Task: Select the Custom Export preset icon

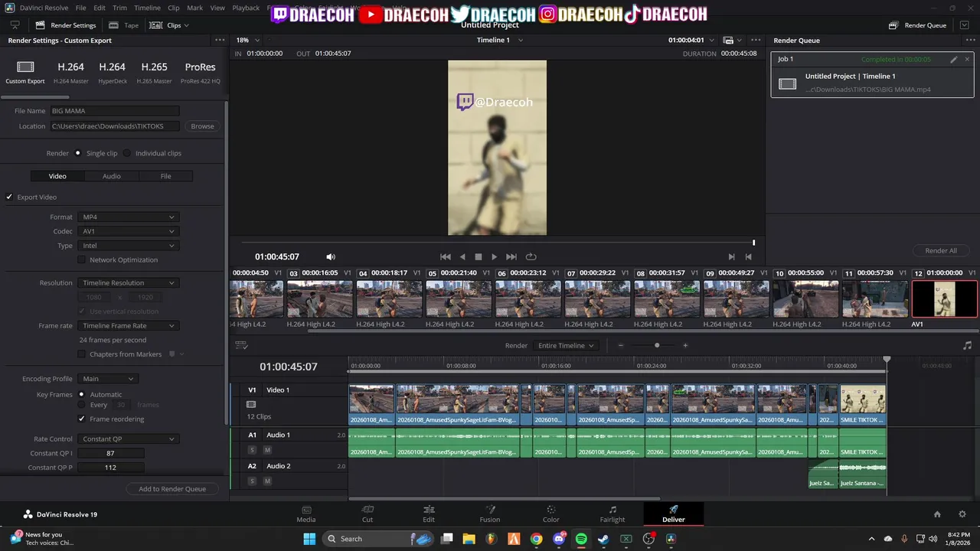Action: click(x=25, y=67)
